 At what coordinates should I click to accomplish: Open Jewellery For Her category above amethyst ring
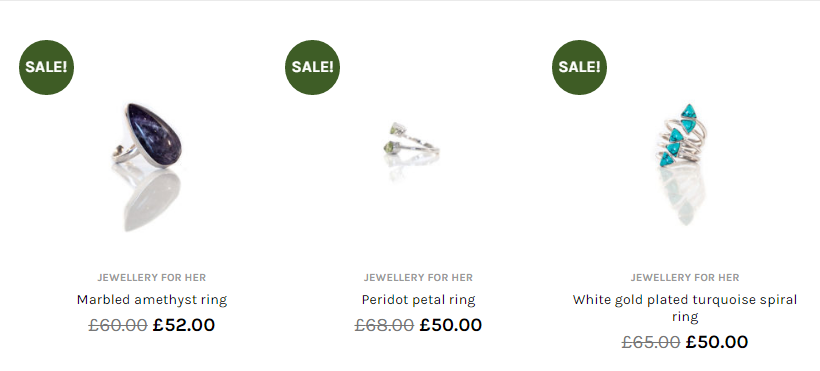(x=152, y=277)
